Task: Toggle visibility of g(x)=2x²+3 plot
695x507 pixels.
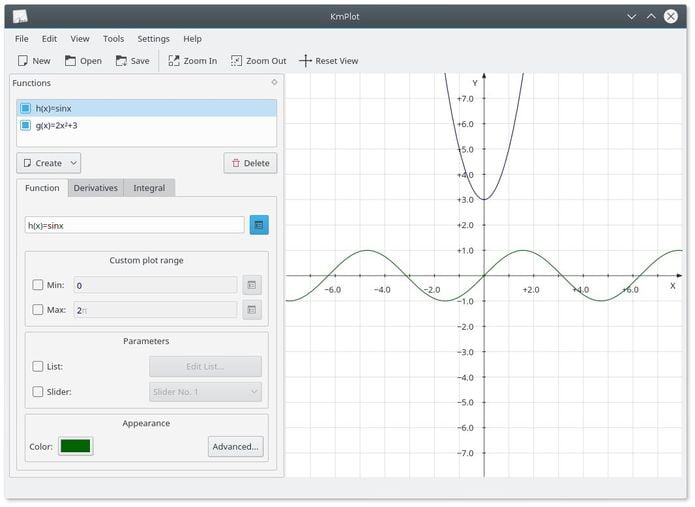Action: [x=26, y=125]
